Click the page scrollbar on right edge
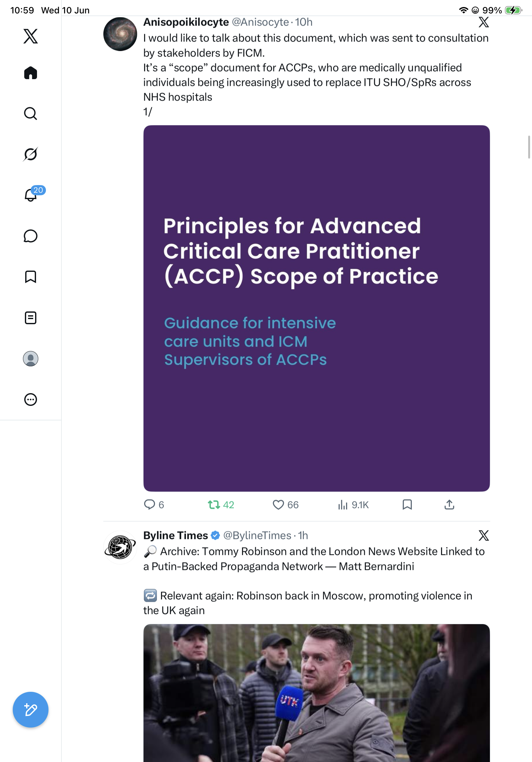 pyautogui.click(x=529, y=147)
